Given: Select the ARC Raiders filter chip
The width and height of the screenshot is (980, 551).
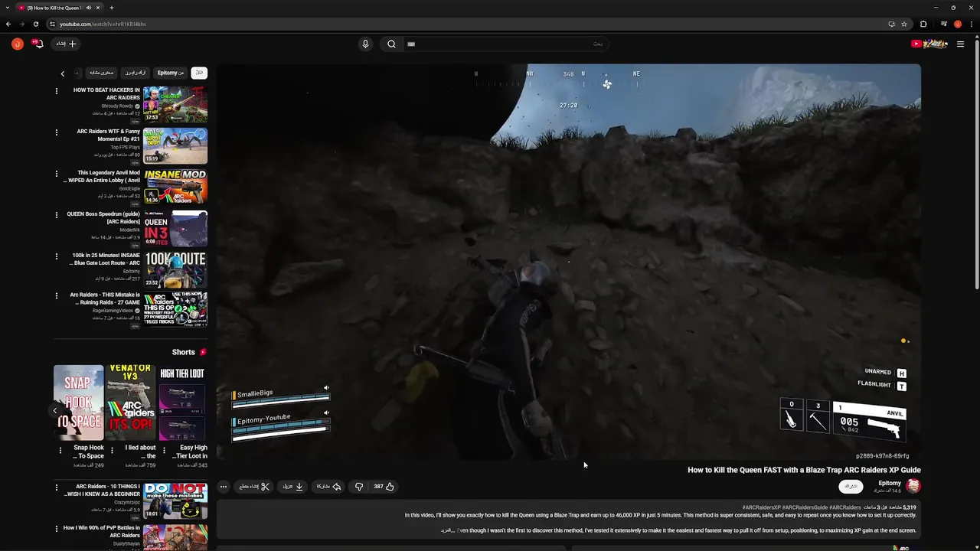Looking at the screenshot, I should point(135,73).
